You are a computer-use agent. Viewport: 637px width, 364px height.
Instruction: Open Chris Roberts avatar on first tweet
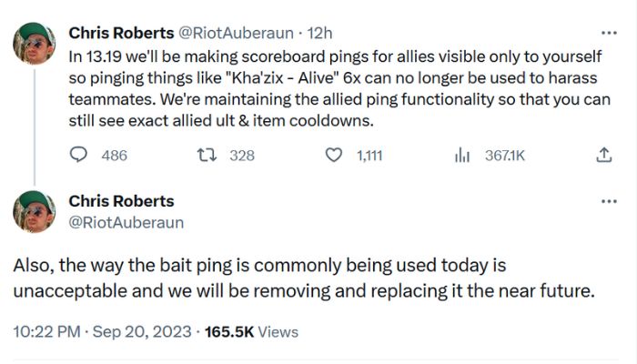coord(35,45)
